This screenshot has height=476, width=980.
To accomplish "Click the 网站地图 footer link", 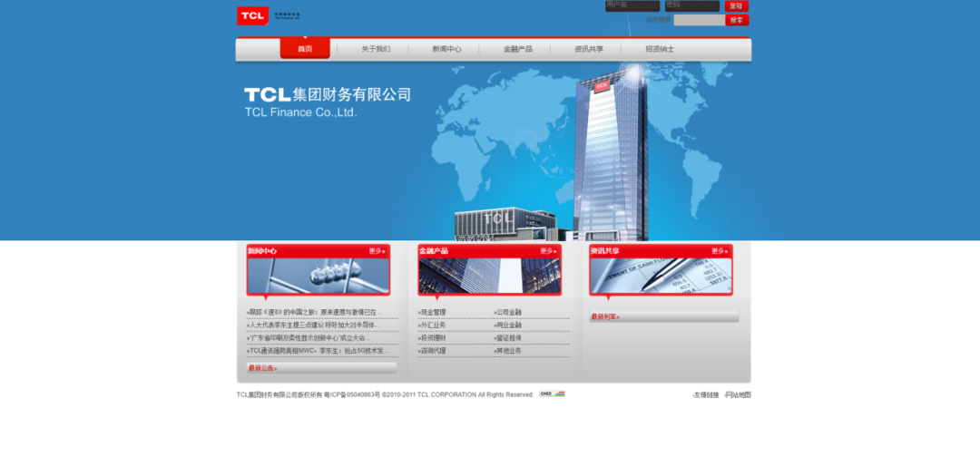I will click(x=738, y=394).
